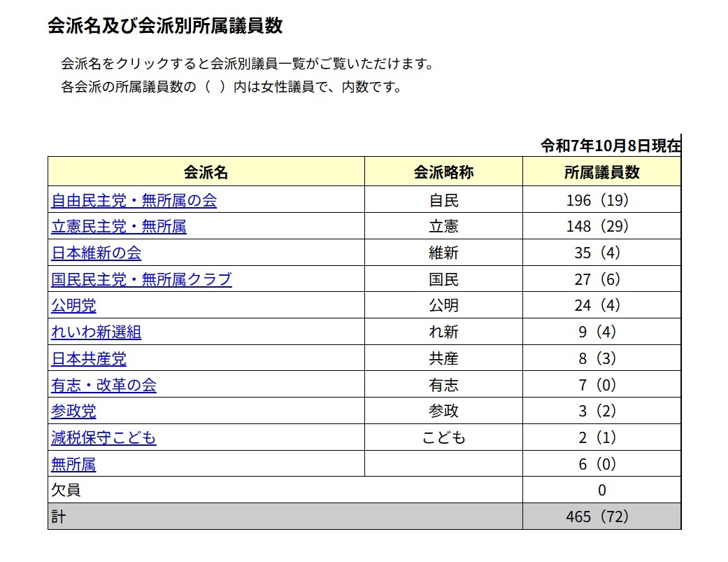Select the abbreviation cell 国民
Viewport: 728px width, 562px height.
pyautogui.click(x=444, y=280)
